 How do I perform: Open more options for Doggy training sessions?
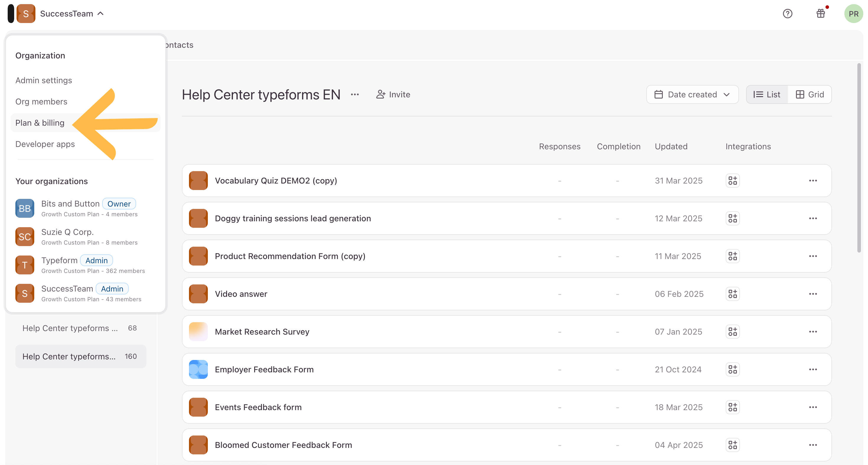[x=813, y=219]
